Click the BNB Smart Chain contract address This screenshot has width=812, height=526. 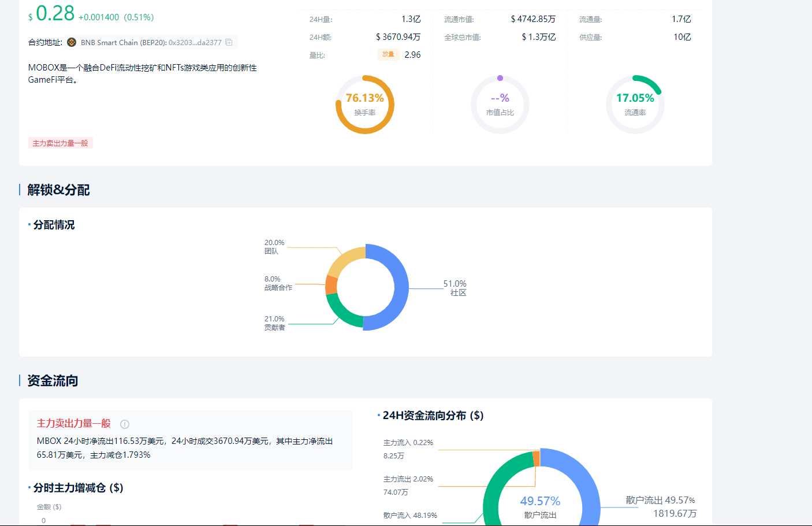coord(151,42)
